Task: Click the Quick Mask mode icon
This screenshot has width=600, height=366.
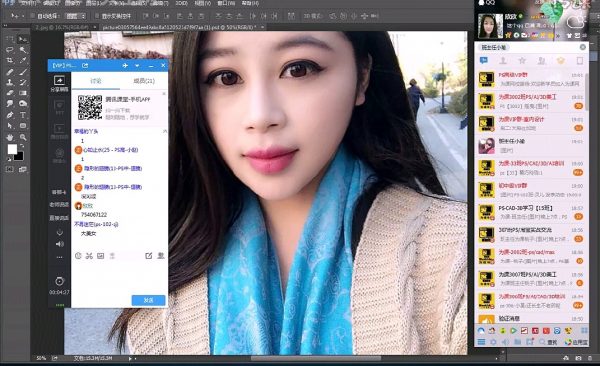Action: [x=10, y=169]
